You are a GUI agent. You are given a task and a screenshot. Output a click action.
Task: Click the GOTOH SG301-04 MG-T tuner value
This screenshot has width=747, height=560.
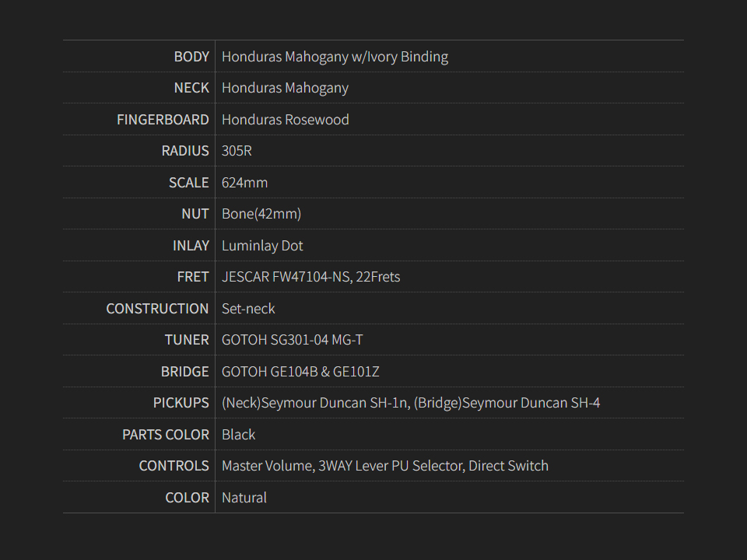[x=292, y=340]
